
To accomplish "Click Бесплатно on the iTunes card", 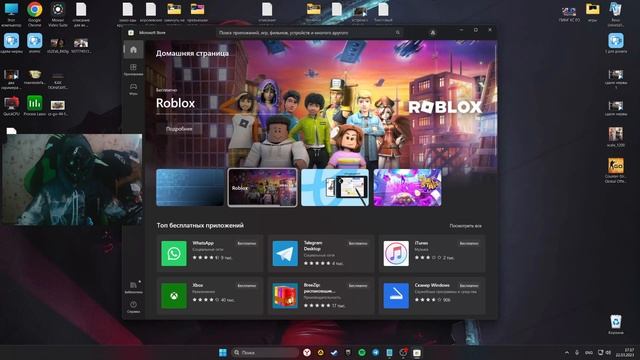I will click(469, 244).
